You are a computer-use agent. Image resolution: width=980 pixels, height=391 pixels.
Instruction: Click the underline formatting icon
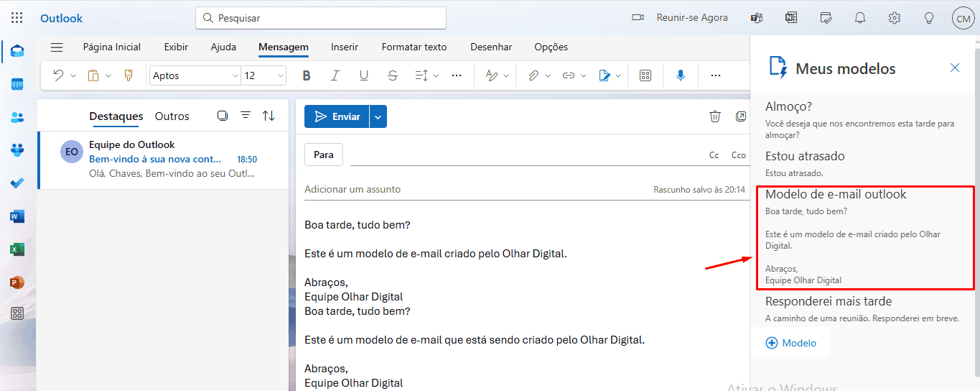pos(363,75)
